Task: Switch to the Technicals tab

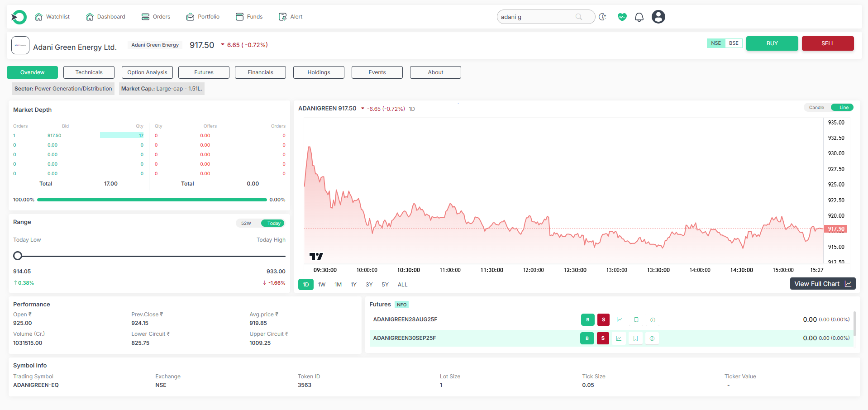Action: 89,72
